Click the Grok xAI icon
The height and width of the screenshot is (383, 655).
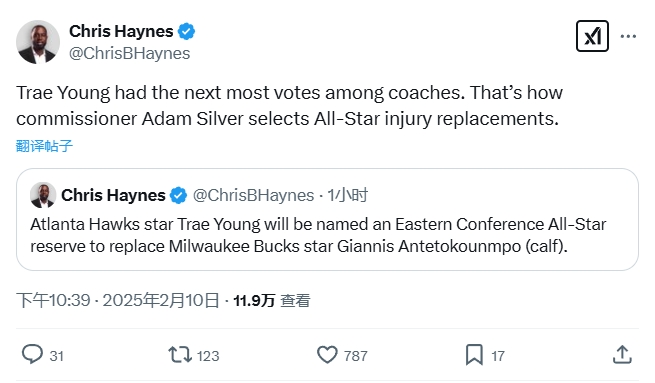pos(592,36)
